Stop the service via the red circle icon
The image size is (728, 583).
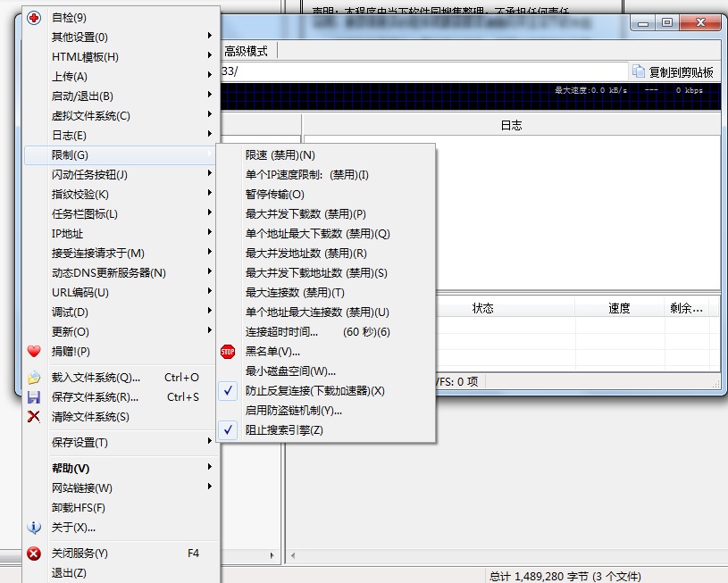coord(32,554)
